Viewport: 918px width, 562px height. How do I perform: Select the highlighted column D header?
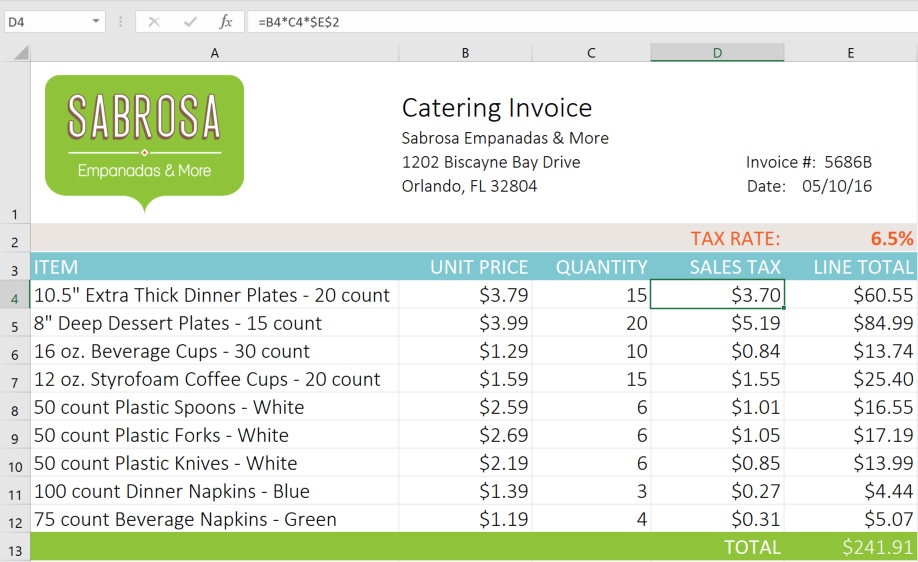pos(717,53)
